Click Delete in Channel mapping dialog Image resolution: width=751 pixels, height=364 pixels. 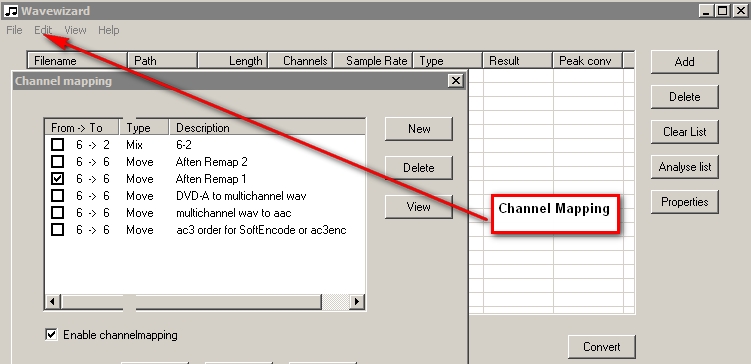419,168
